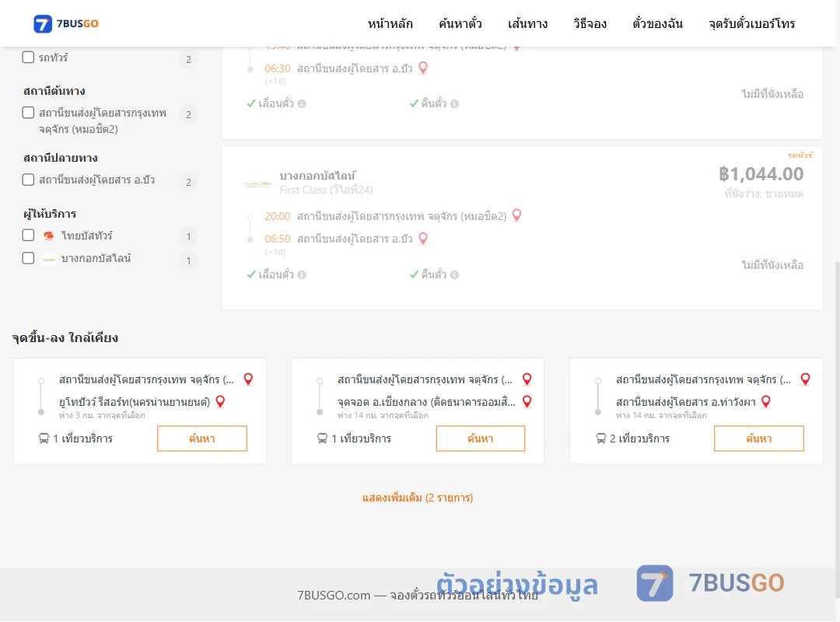Image resolution: width=840 pixels, height=622 pixels.
Task: Tick the อ.ปัว destination station checkbox
Action: 29,180
